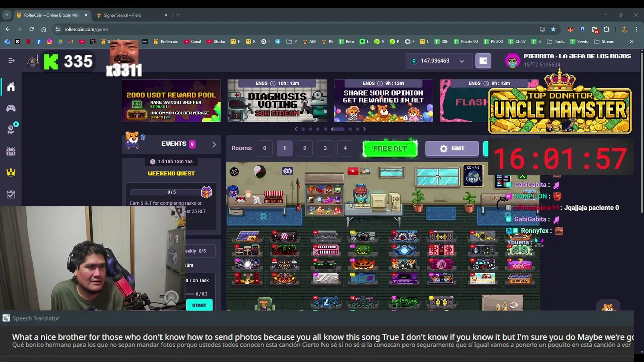This screenshot has height=362, width=644.
Task: Show the next banner with the right arrow
Action: coord(364,129)
